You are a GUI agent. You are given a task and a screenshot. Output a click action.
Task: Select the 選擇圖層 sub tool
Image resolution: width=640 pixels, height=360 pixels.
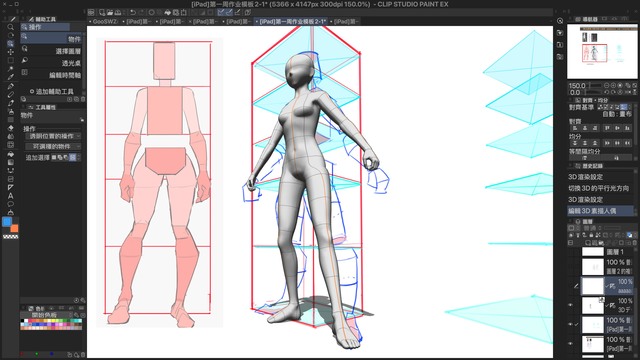52,51
